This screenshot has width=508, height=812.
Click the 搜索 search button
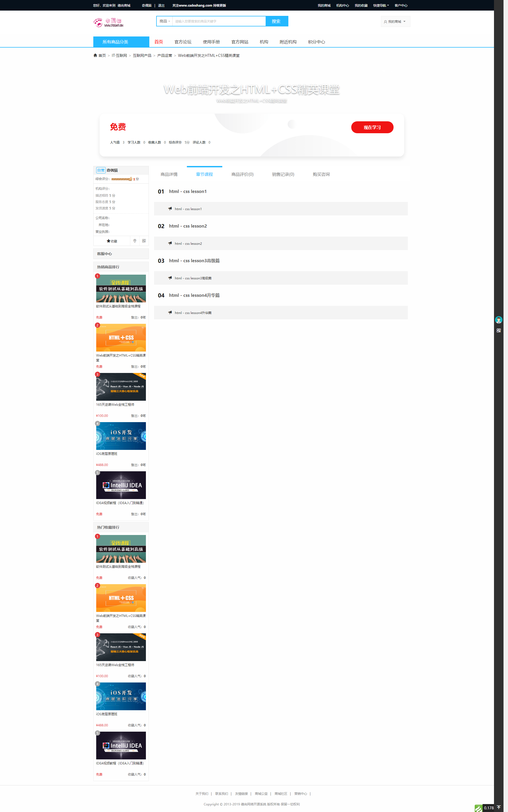tap(276, 21)
